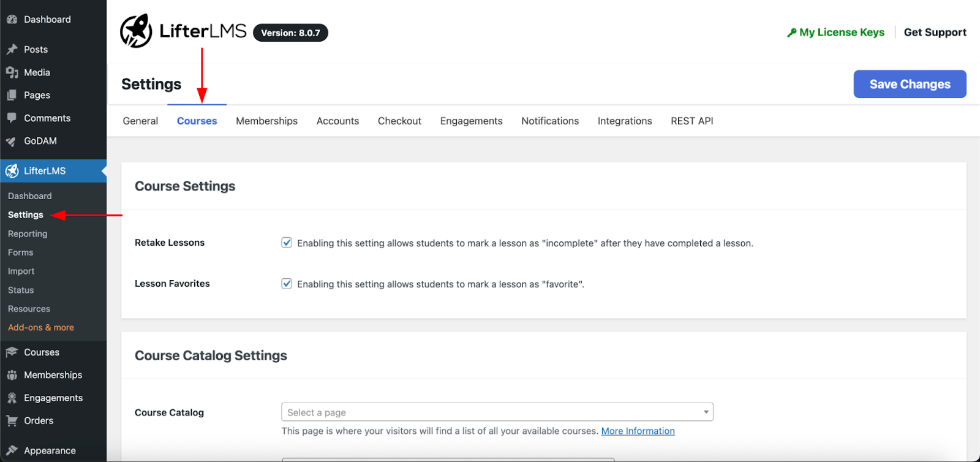Go to Forms in LifterLMS submenu
The image size is (980, 462).
(x=21, y=252)
